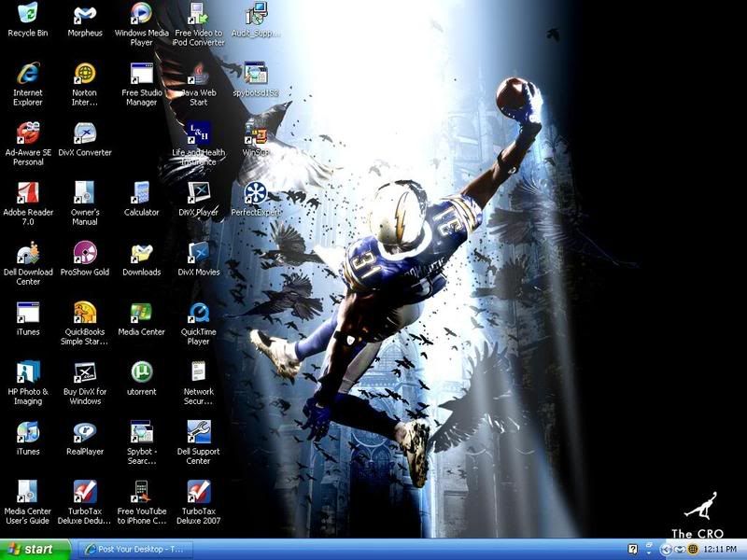The height and width of the screenshot is (560, 747).
Task: Launch Windows Media Player shortcut
Action: click(141, 14)
